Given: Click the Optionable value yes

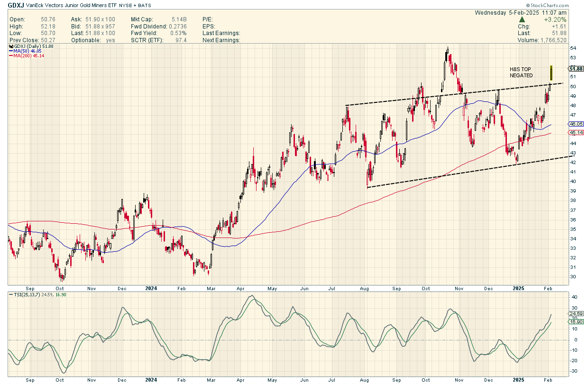Looking at the screenshot, I should tap(110, 40).
